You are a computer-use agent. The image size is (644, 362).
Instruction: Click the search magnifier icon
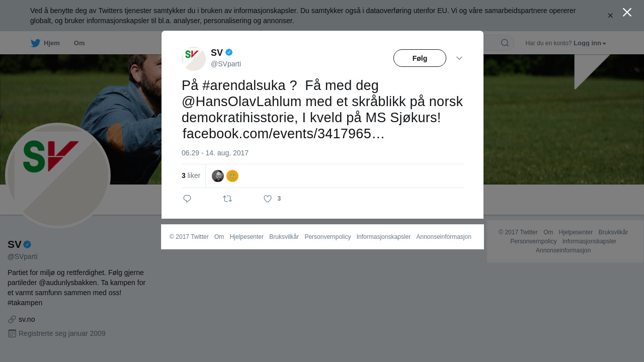pos(505,43)
